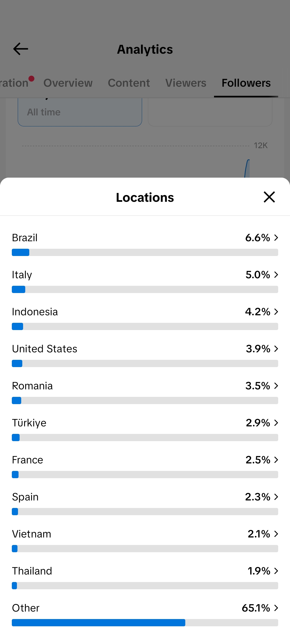
Task: Tap the back arrow in Analytics header
Action: [21, 49]
